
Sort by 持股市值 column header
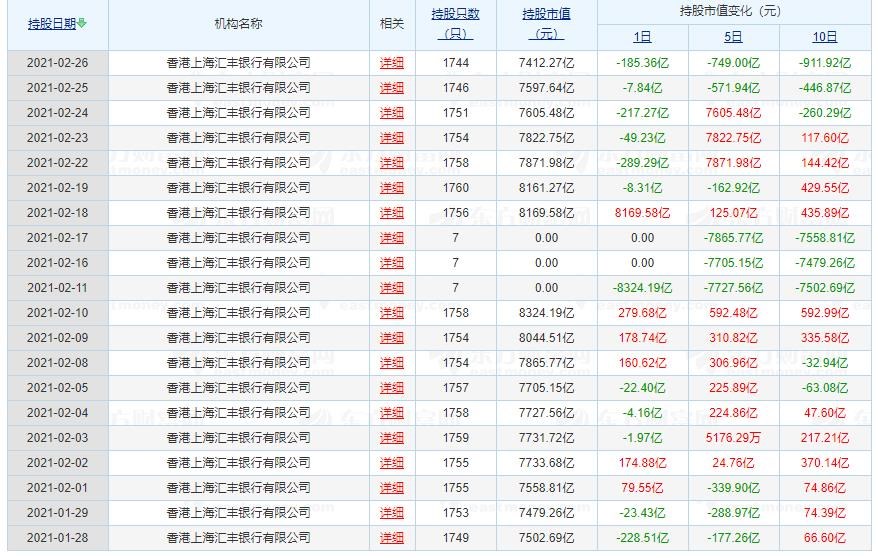(x=546, y=24)
